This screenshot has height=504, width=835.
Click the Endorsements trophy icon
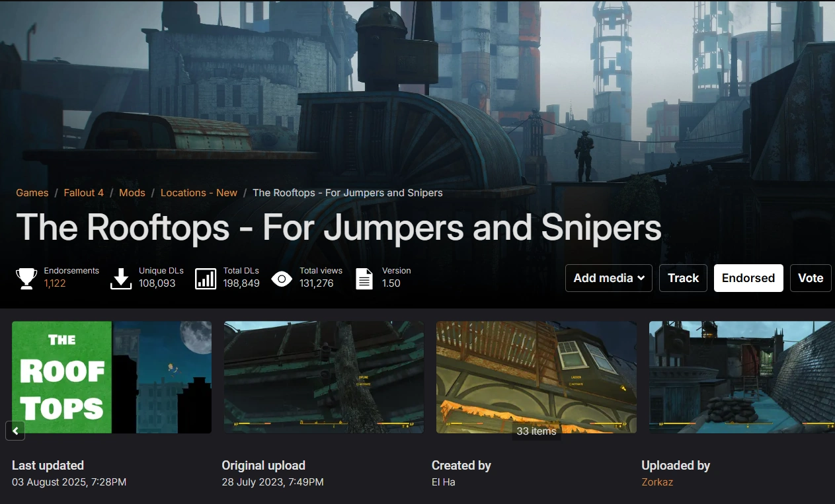coord(26,278)
